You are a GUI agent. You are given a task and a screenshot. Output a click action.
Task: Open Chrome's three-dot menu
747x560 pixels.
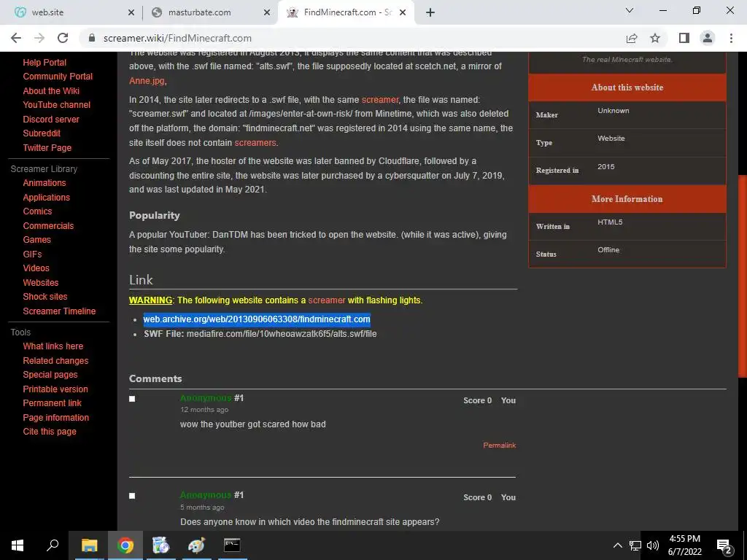click(731, 38)
